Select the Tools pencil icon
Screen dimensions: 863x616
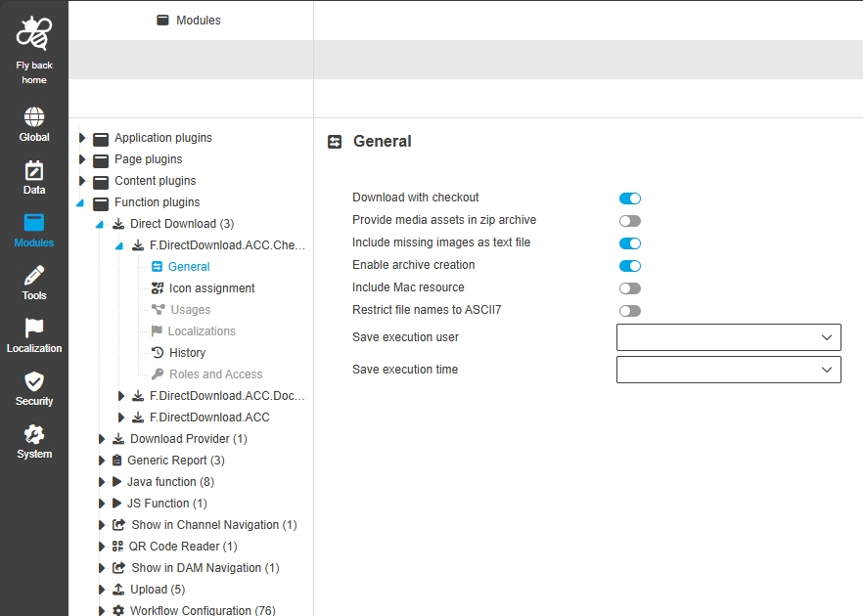click(x=34, y=276)
